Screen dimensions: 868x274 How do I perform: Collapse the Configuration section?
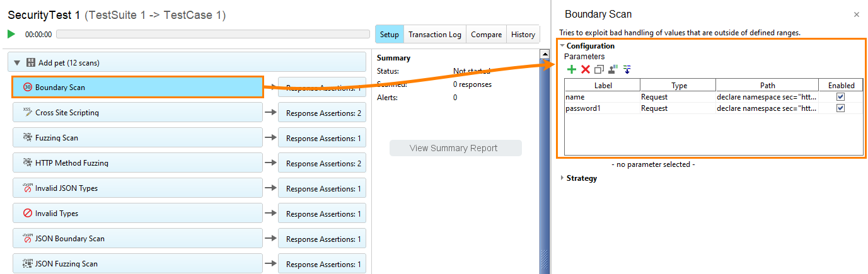pyautogui.click(x=562, y=46)
